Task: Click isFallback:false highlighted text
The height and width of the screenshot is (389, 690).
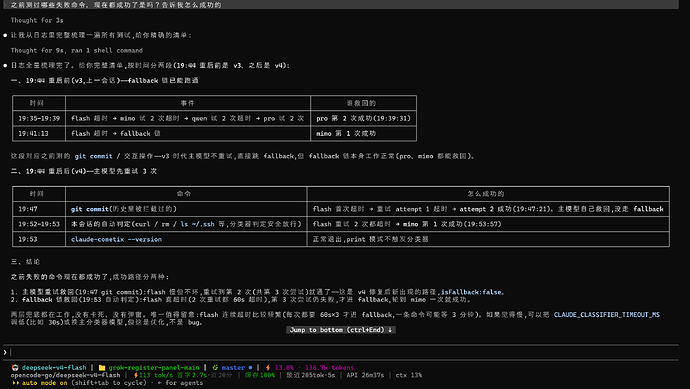Action: coord(472,292)
